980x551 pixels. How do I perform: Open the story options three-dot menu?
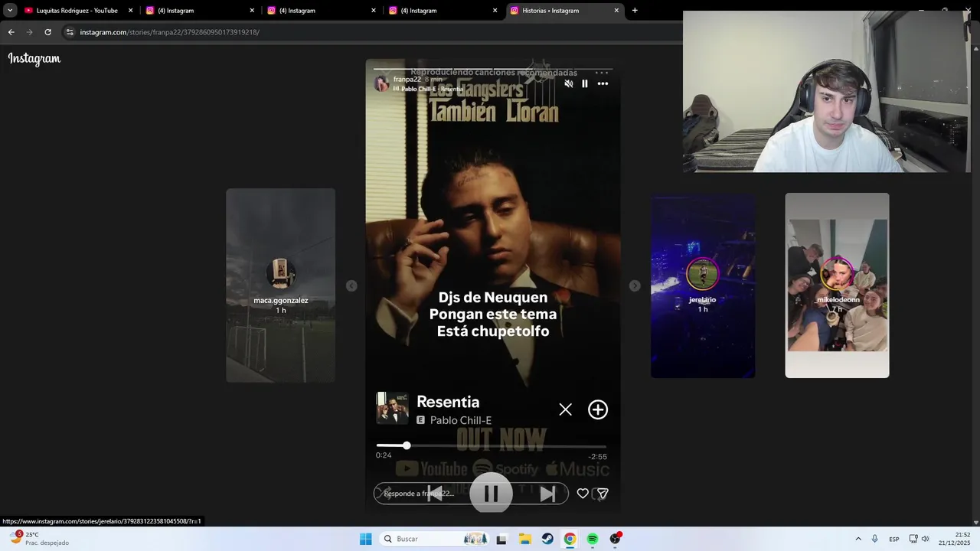click(603, 83)
